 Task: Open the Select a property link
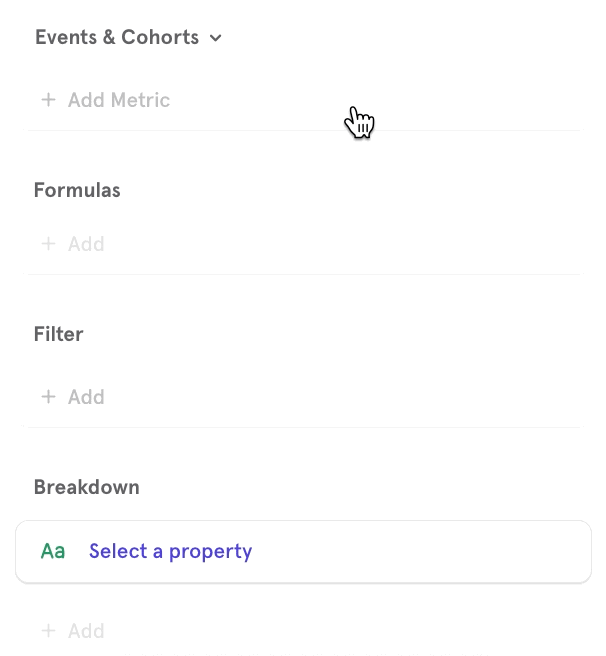tap(170, 551)
